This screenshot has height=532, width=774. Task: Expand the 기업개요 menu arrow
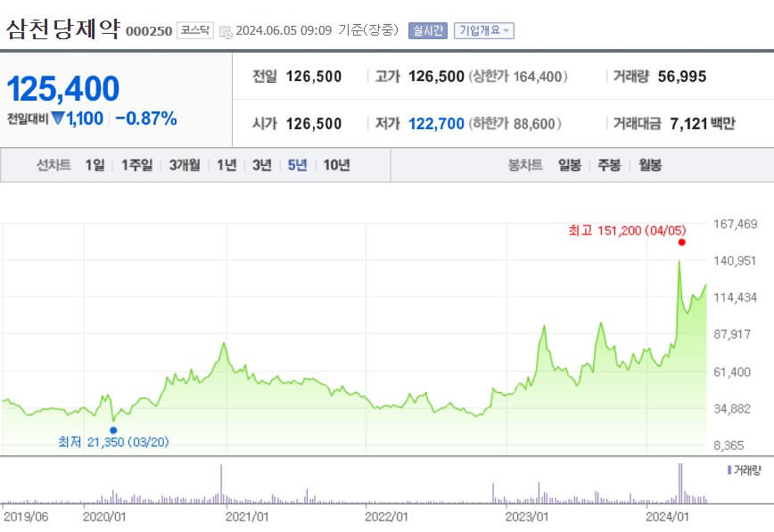tap(506, 29)
